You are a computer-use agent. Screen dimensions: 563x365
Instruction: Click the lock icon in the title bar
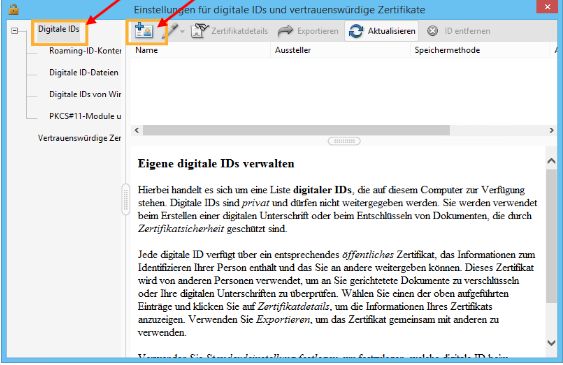coord(13,8)
